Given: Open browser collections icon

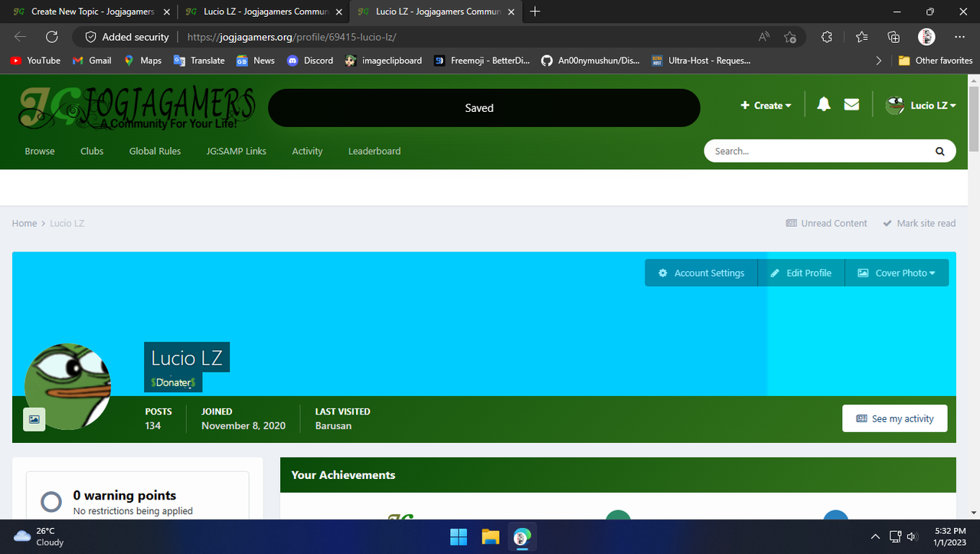Looking at the screenshot, I should tap(893, 37).
